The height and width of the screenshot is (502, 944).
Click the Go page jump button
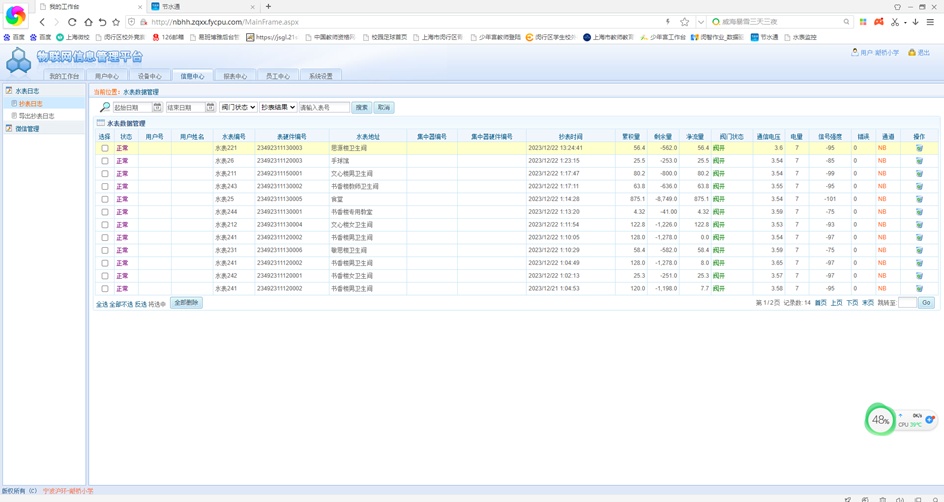926,303
